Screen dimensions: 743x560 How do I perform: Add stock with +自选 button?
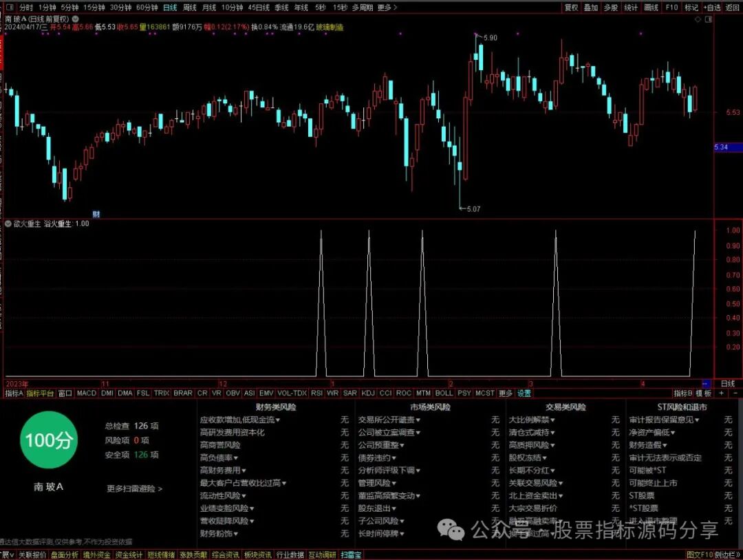(712, 8)
